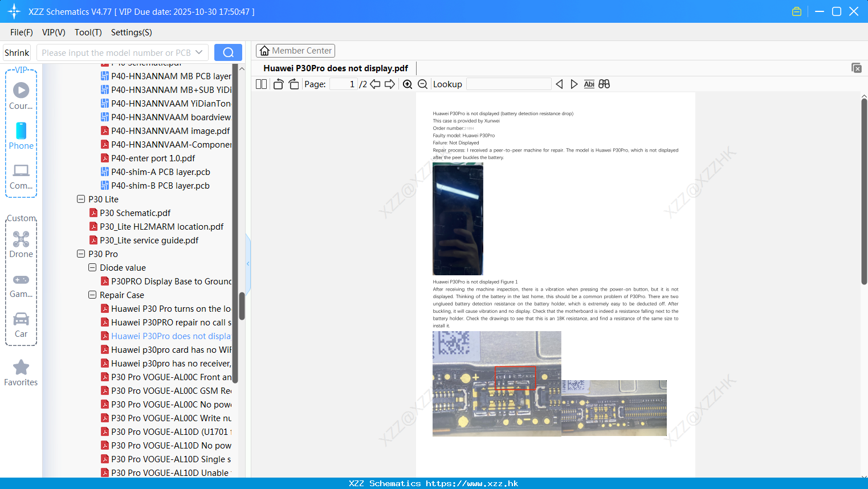Open the Courses section in sidebar
The width and height of the screenshot is (868, 489).
(21, 96)
